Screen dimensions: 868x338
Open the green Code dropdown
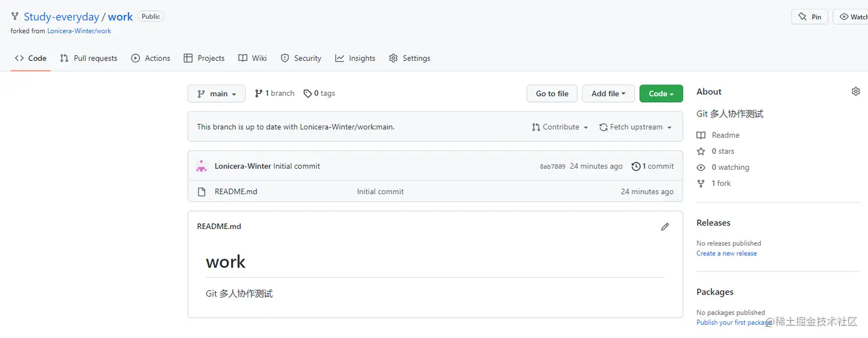(661, 94)
